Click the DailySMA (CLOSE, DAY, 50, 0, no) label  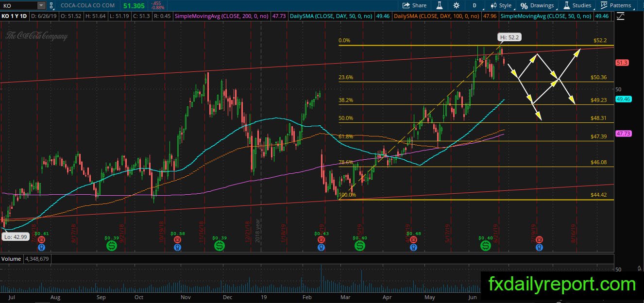pyautogui.click(x=331, y=16)
